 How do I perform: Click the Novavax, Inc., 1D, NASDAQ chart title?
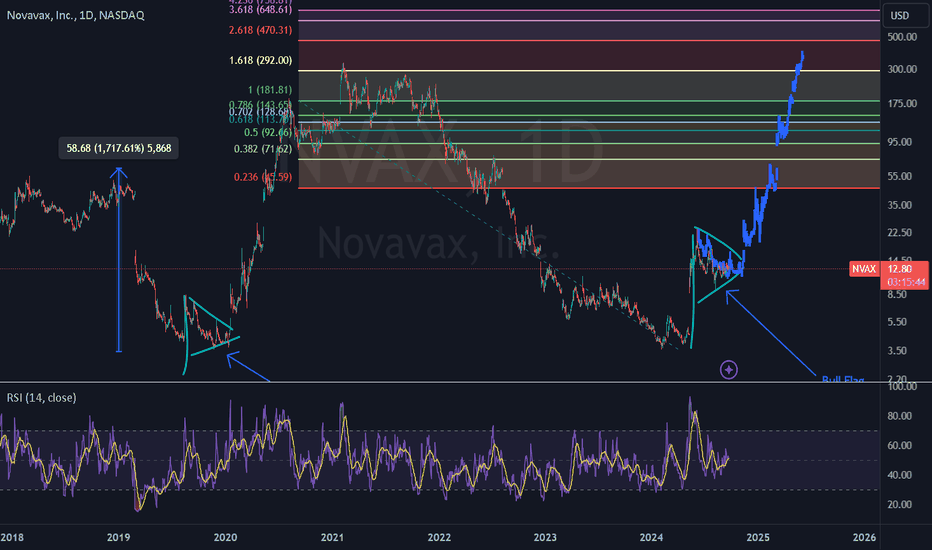point(75,15)
